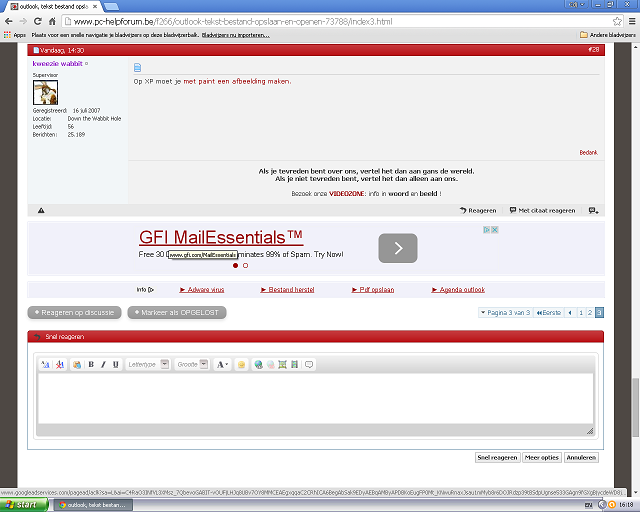Select the second ad carousel dot
The height and width of the screenshot is (512, 640).
(x=246, y=266)
